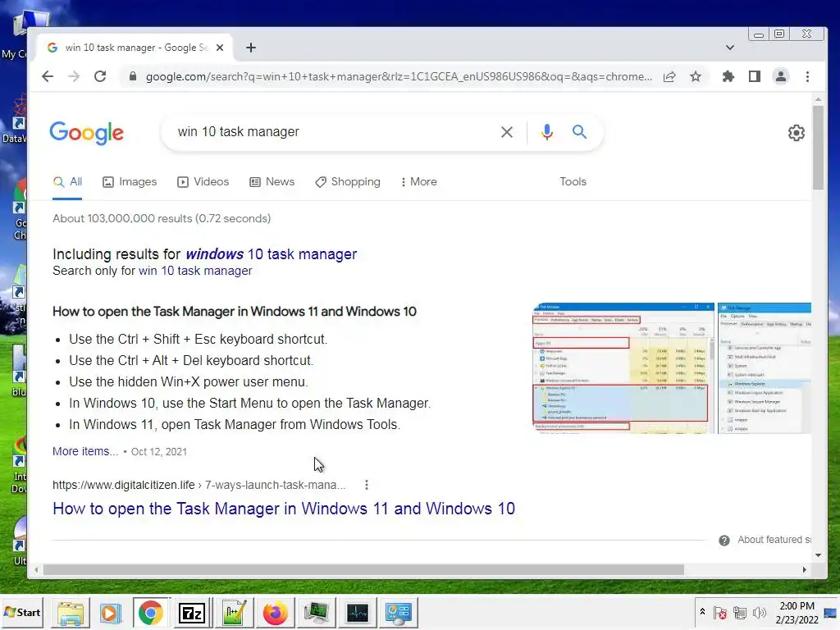Launch the media player taskbar icon
Screen dimensions: 840x630
[x=111, y=613]
